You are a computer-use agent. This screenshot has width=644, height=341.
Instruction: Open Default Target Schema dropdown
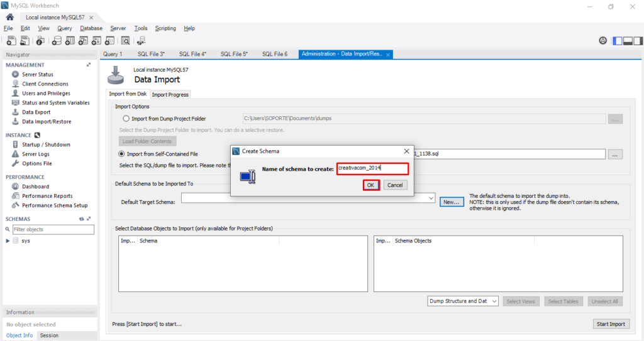[431, 198]
